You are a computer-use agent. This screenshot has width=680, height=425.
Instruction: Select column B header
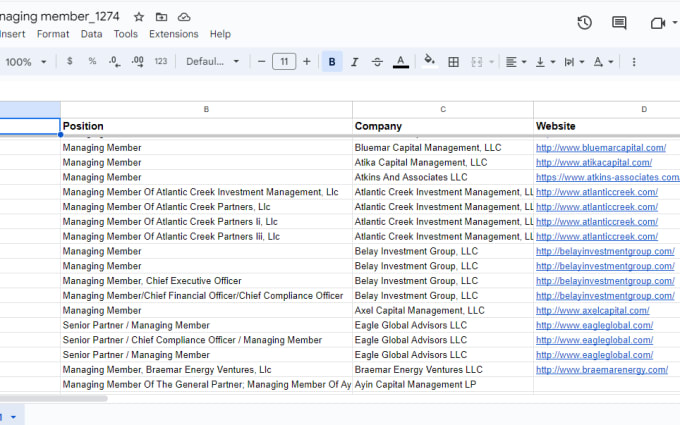click(x=206, y=109)
